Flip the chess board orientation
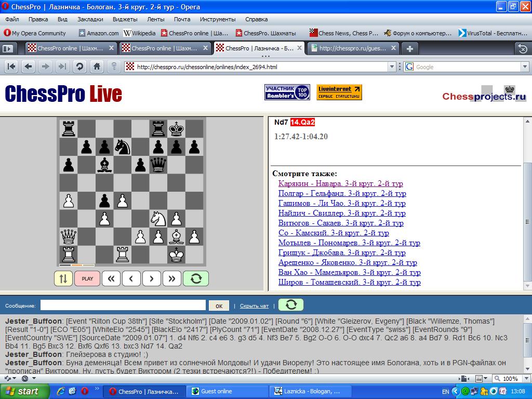532x399 pixels. coord(63,278)
